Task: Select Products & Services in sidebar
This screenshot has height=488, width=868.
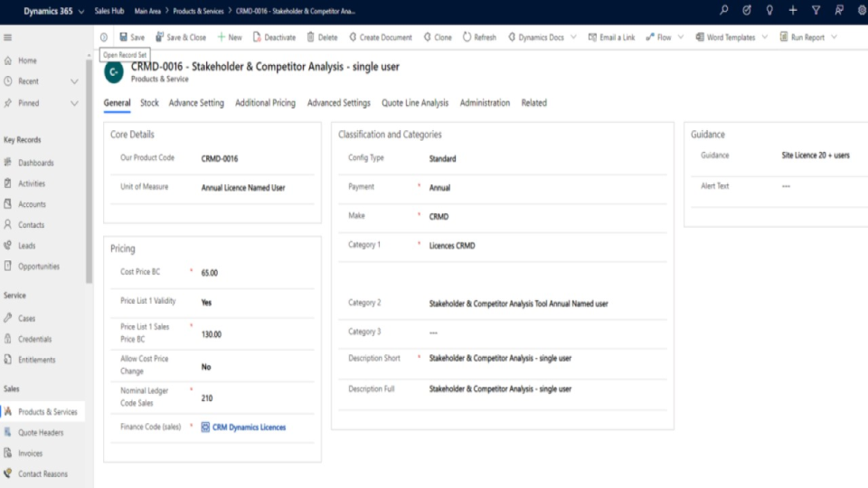Action: click(43, 412)
